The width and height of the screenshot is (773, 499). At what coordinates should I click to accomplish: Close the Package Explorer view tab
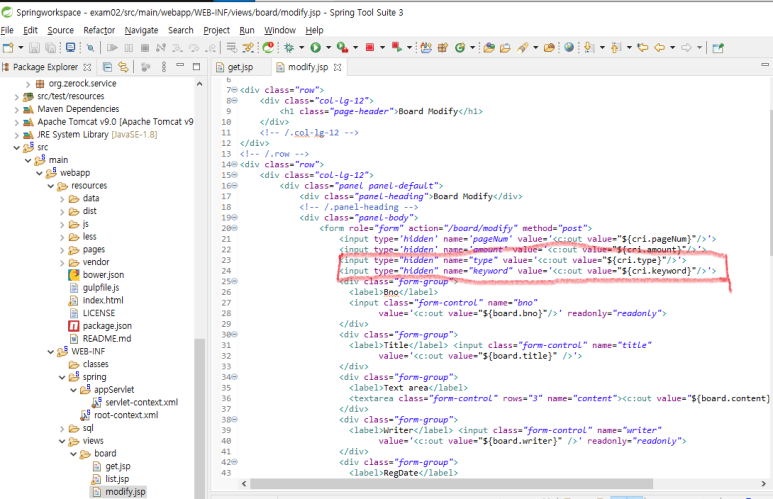click(x=87, y=67)
